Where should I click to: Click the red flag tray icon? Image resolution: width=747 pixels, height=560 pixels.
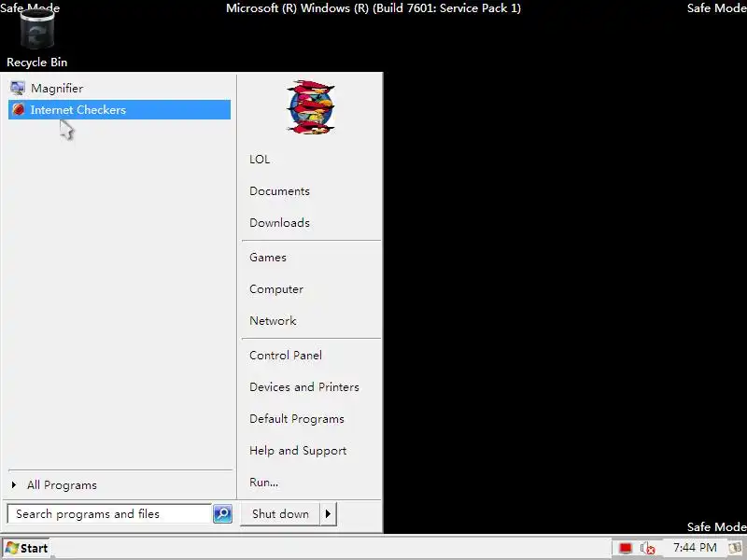point(626,548)
